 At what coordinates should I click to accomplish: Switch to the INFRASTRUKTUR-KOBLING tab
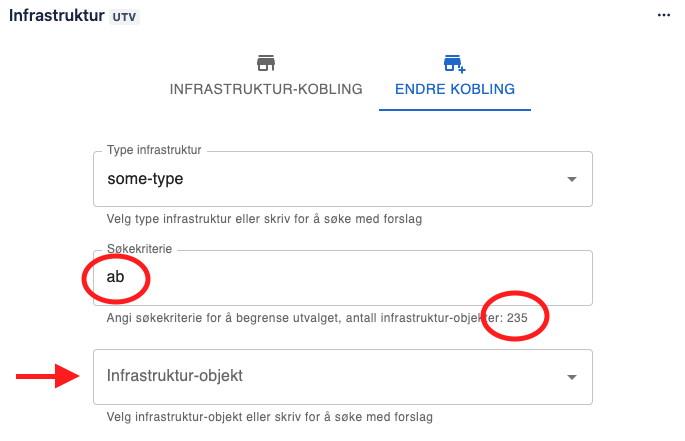pos(265,89)
